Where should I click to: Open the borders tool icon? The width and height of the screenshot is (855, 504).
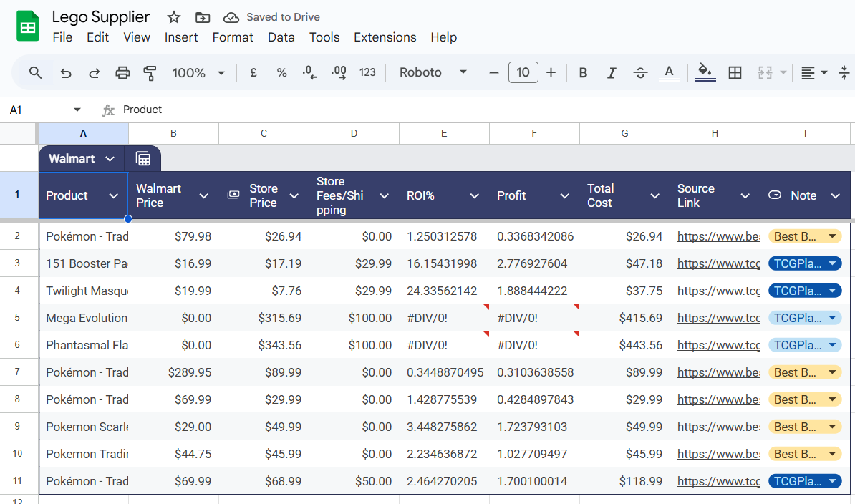(735, 72)
